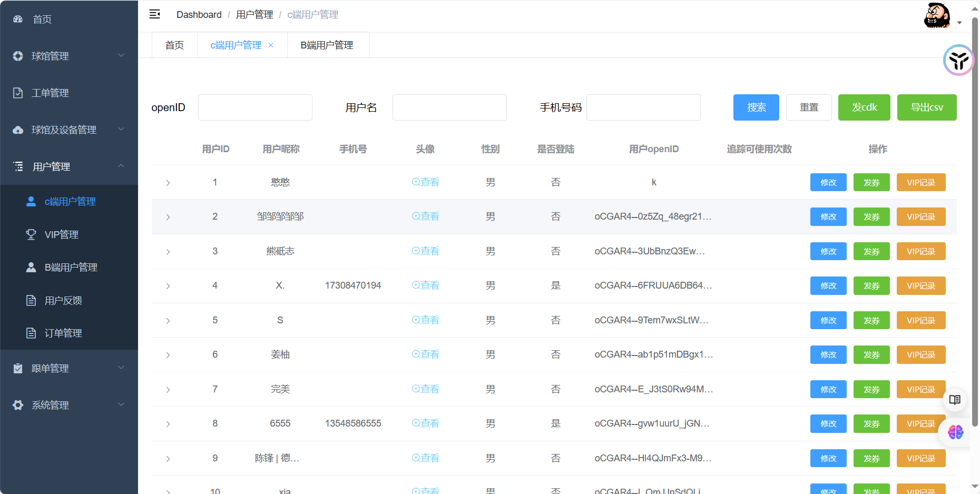Click the open book floating icon
Screen dimensions: 980x494
(x=955, y=400)
